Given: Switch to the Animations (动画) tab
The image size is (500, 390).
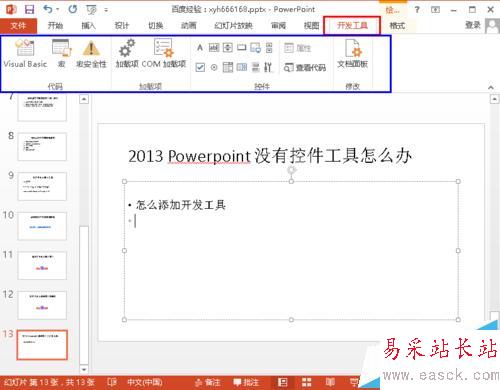Looking at the screenshot, I should 189,26.
